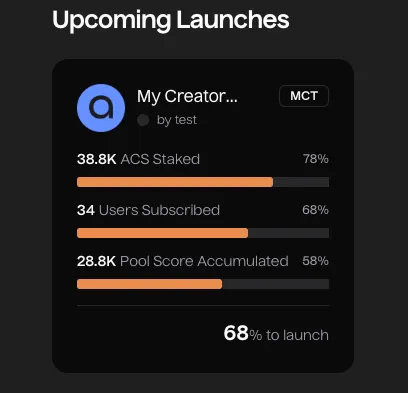This screenshot has width=408, height=393.
Task: Click the unfilled part of ACS Staked bar
Action: pos(301,182)
